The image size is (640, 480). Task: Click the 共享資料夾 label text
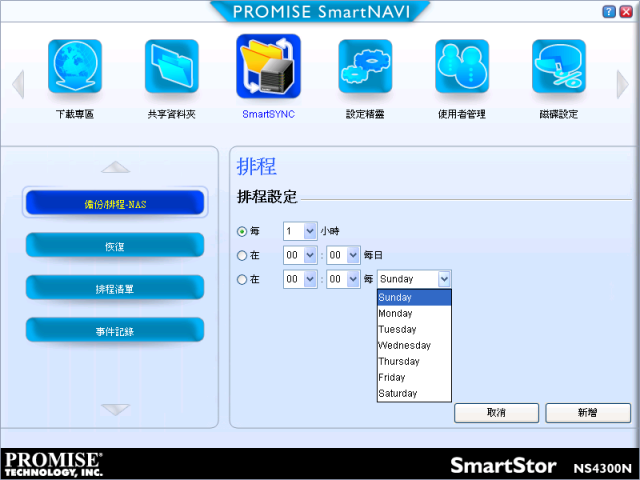coord(171,114)
